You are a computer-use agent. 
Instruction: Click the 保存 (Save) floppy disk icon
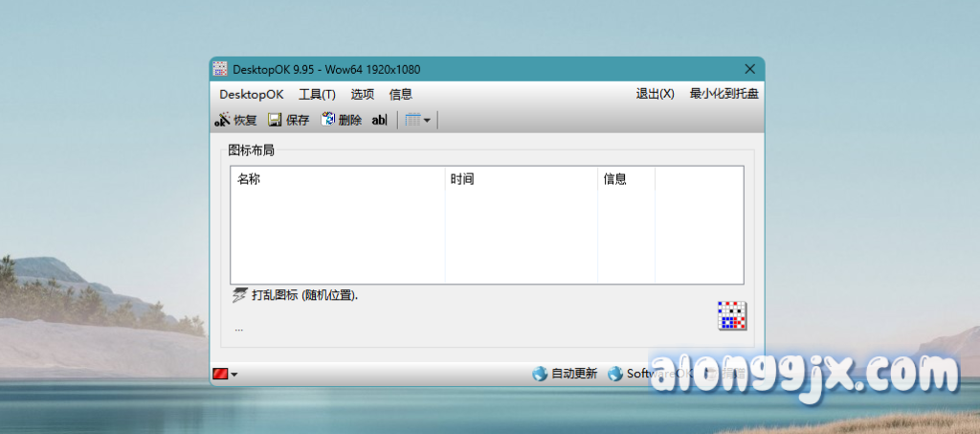coord(275,120)
